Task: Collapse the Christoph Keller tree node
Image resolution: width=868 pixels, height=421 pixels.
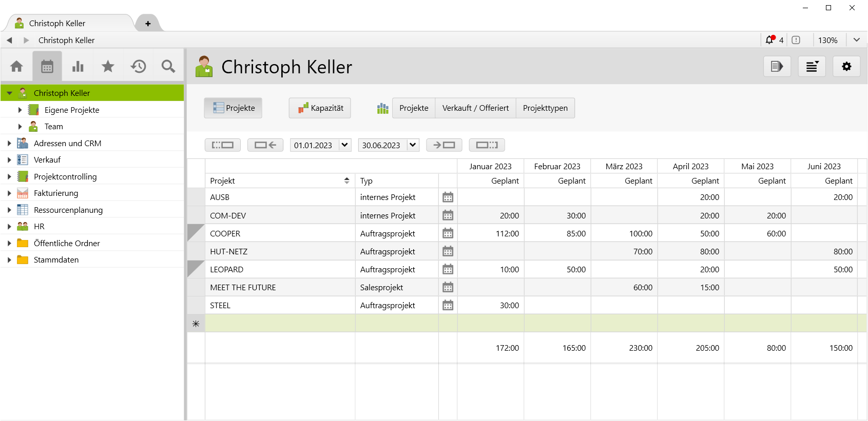Action: tap(9, 93)
